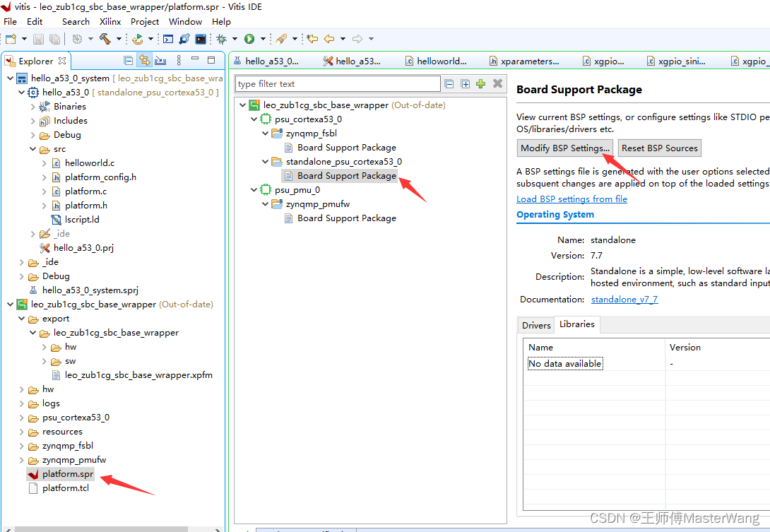Click the type filter text field
Viewport: 770px width, 532px height.
point(338,84)
